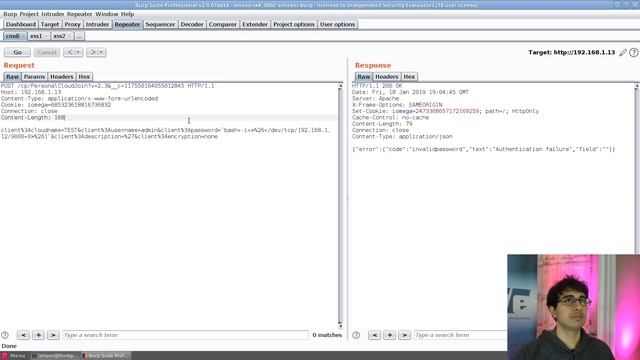This screenshot has width=640, height=360.
Task: Click the JSON error body in response
Action: pyautogui.click(x=484, y=149)
